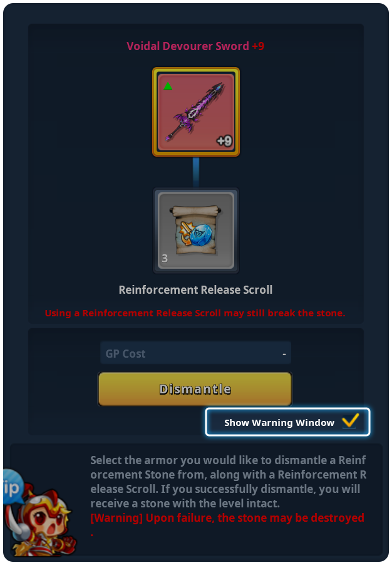The width and height of the screenshot is (392, 565).
Task: Click the GP Cost field
Action: pos(195,353)
